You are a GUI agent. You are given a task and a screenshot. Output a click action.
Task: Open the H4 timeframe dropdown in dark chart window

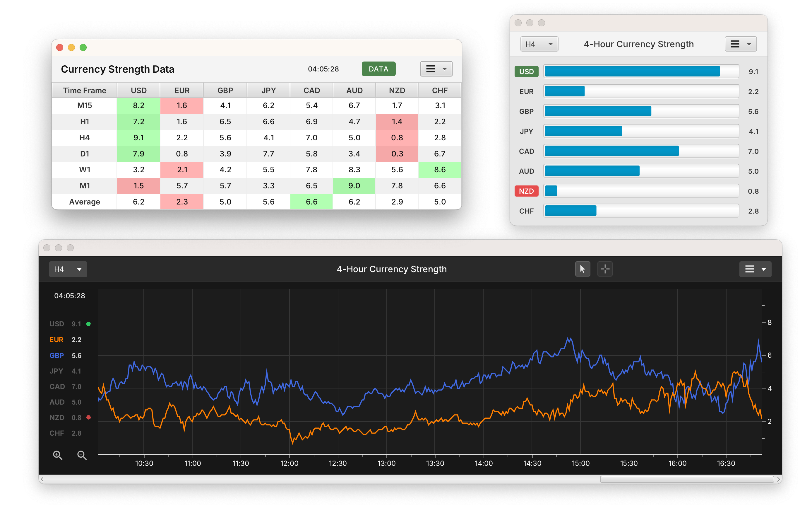click(x=68, y=269)
